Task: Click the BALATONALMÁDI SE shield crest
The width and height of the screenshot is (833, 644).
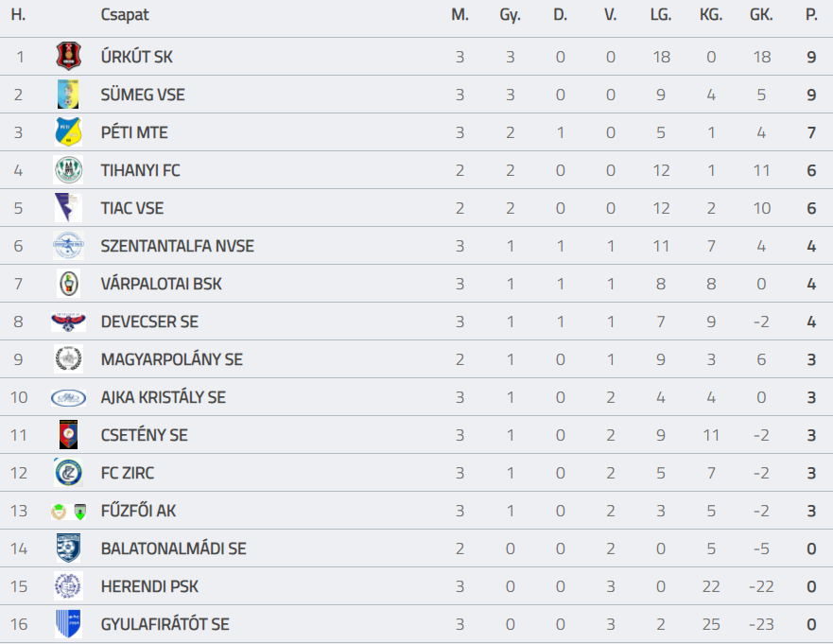Action: click(x=68, y=548)
